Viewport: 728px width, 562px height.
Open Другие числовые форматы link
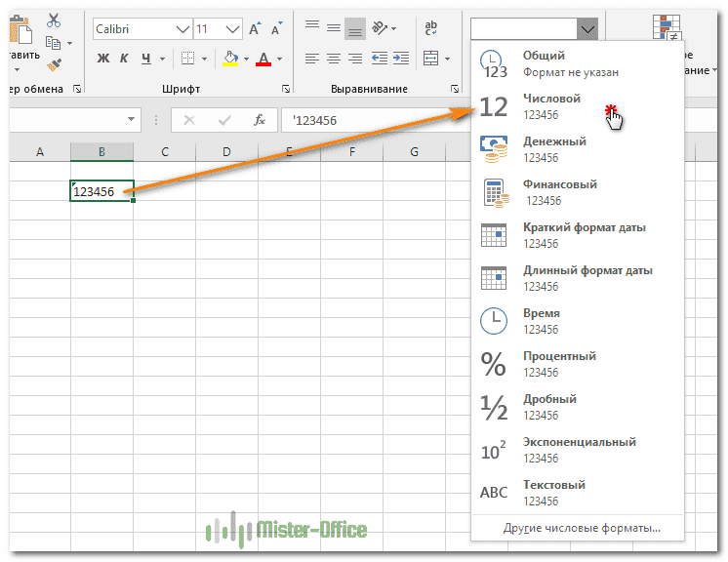click(582, 528)
